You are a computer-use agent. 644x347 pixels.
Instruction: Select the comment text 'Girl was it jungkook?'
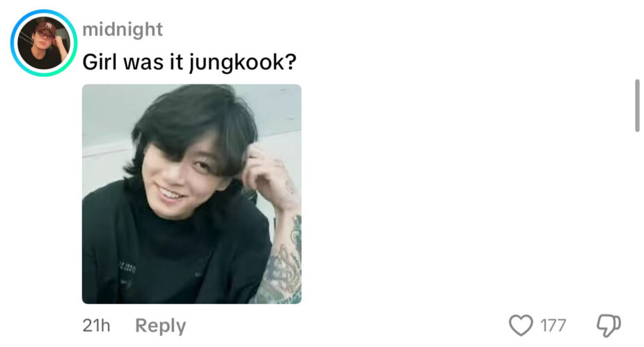tap(189, 63)
